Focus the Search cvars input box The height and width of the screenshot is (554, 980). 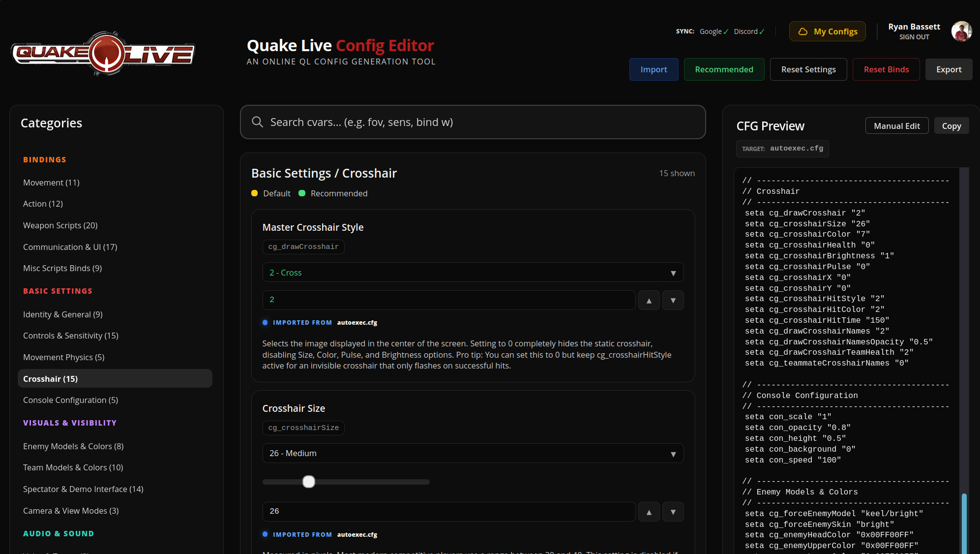point(473,122)
